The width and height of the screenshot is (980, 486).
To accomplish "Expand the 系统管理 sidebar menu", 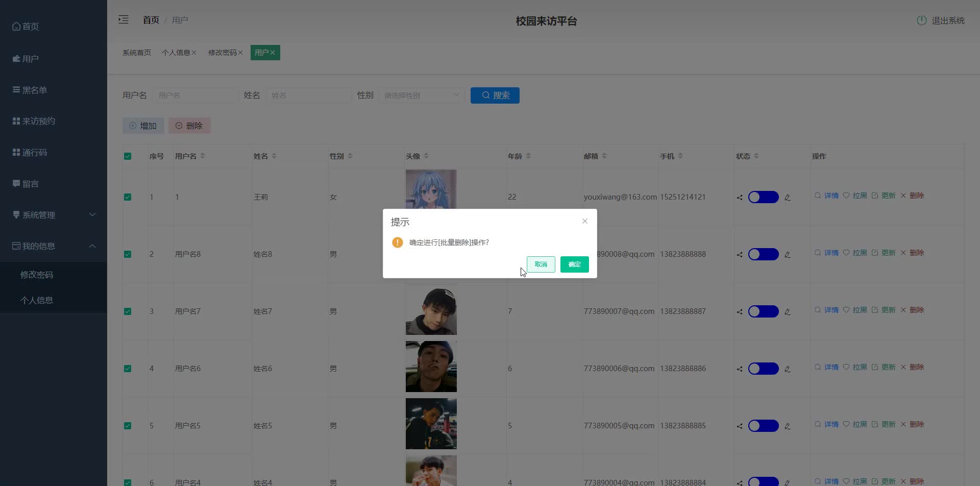I will pyautogui.click(x=54, y=215).
